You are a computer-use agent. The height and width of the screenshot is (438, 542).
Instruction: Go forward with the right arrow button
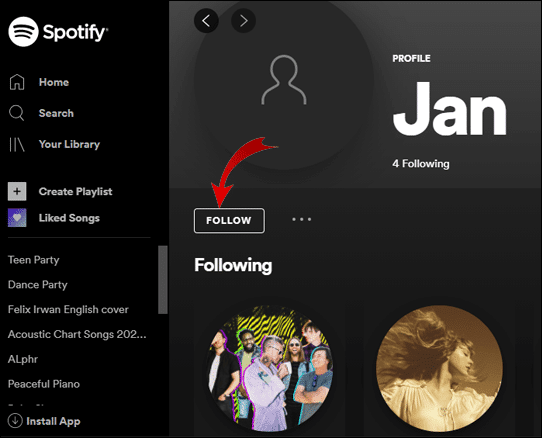pyautogui.click(x=243, y=21)
